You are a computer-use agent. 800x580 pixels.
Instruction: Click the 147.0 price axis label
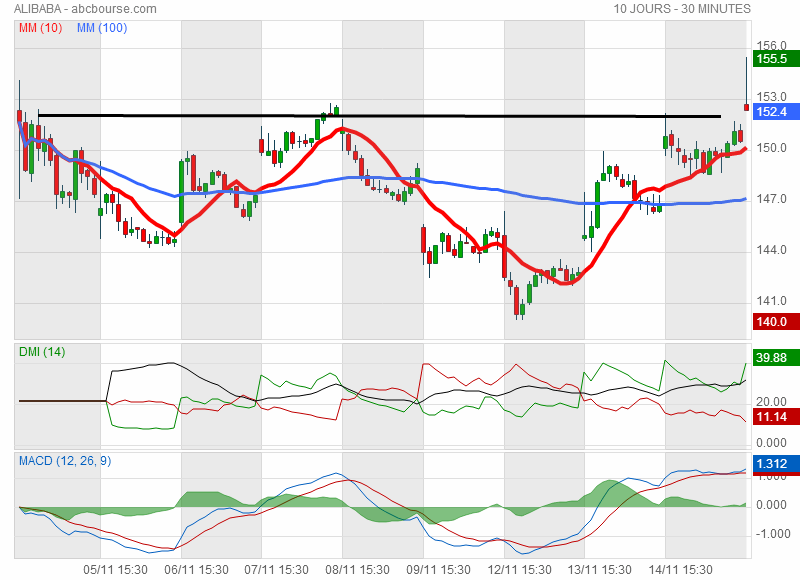(x=771, y=199)
